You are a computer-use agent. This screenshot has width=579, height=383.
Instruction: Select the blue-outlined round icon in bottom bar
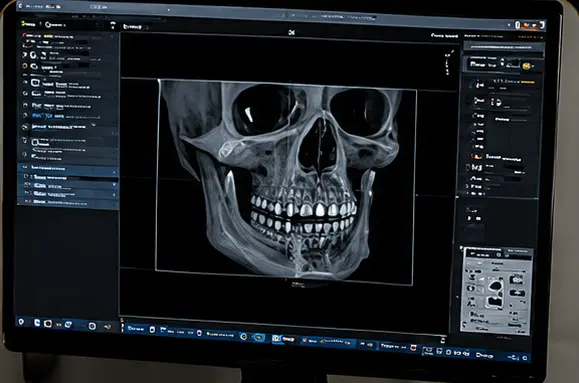(259, 338)
